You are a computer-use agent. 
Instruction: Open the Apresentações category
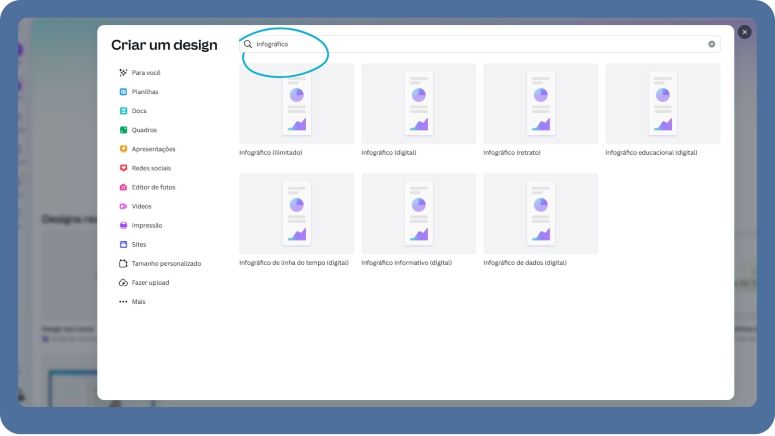pyautogui.click(x=153, y=149)
